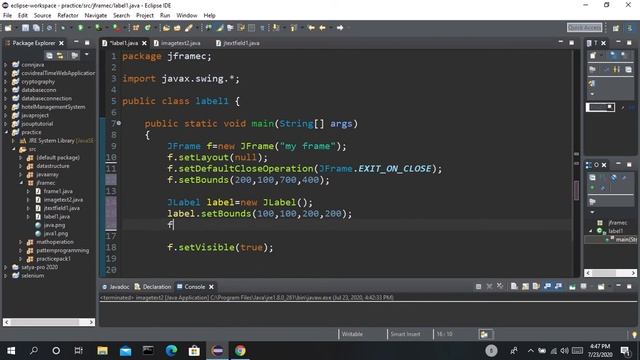This screenshot has width=640, height=360.
Task: Maximize the editor area
Action: [571, 42]
